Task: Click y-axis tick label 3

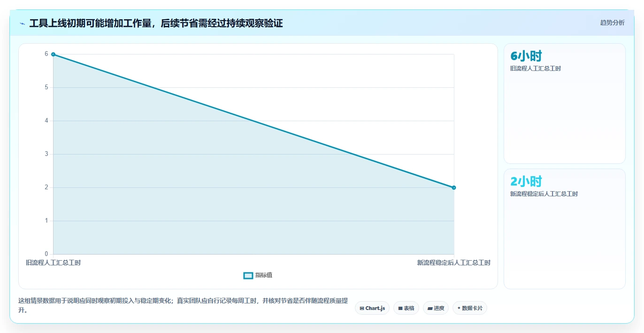Action: [46, 154]
